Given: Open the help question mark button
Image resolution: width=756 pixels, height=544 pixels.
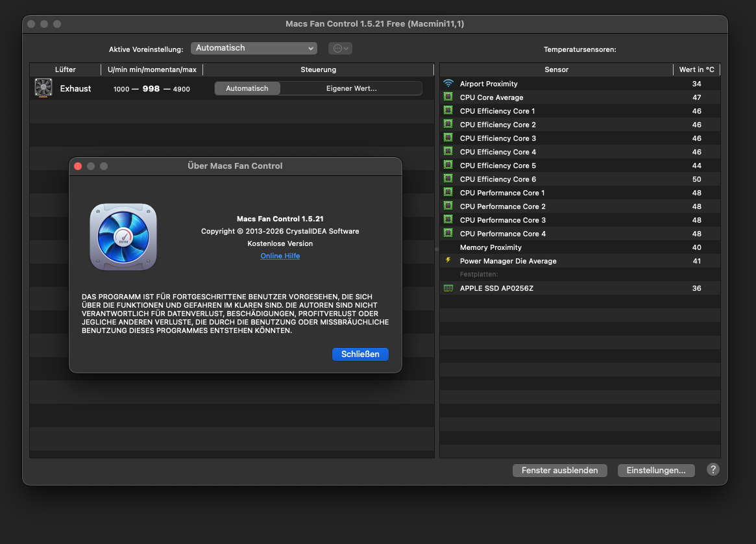Looking at the screenshot, I should (x=713, y=469).
